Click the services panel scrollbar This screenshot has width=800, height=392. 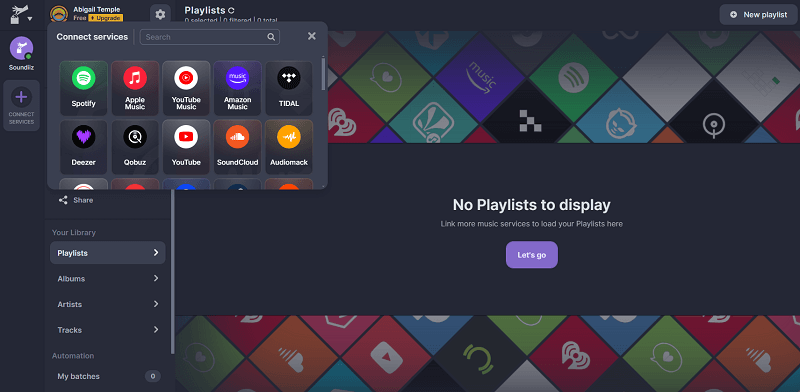[x=323, y=74]
